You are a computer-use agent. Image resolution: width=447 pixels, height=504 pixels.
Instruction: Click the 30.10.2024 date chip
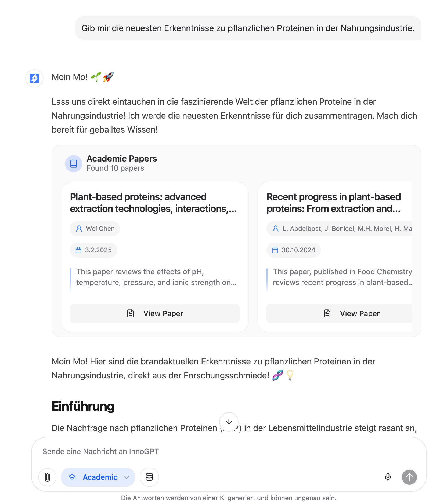pos(294,250)
